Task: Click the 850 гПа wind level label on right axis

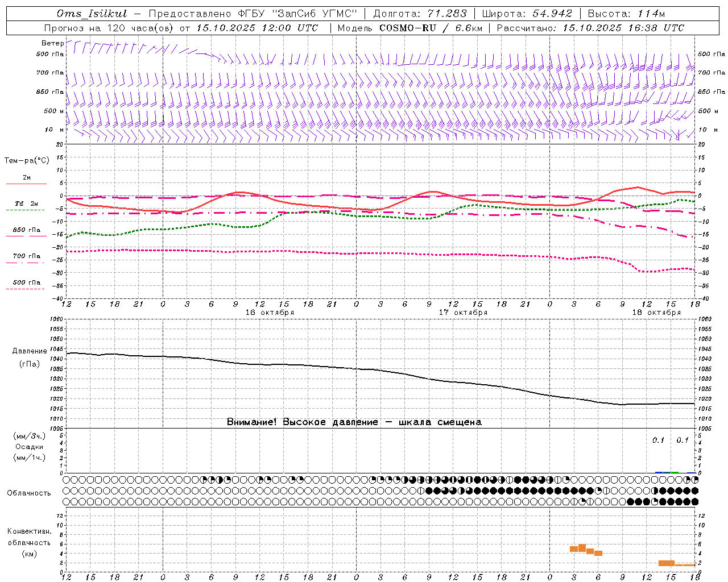Action: click(712, 92)
